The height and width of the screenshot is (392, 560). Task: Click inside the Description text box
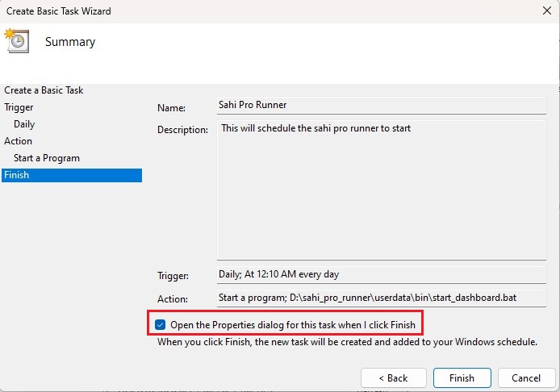[x=381, y=190]
